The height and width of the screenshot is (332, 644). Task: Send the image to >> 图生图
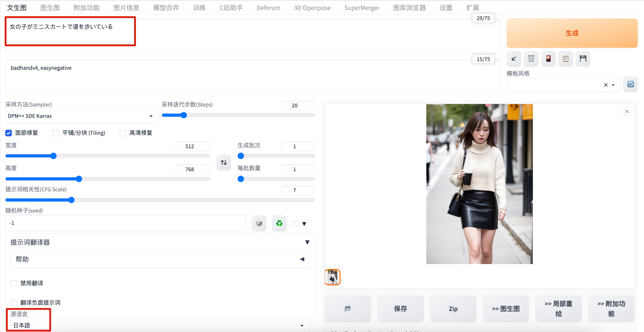point(506,309)
